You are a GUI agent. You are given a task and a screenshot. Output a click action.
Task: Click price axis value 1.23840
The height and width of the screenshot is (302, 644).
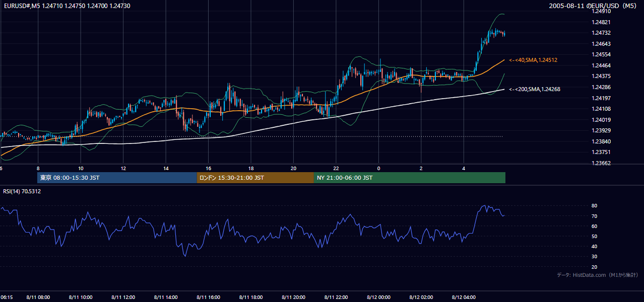(602, 141)
